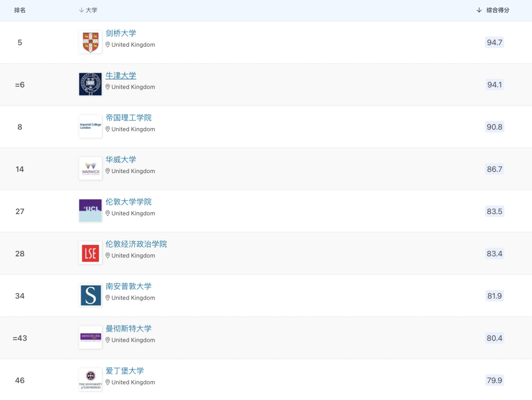Viewport: 532px width, 400px height.
Task: Click rank number 34
Action: (x=20, y=296)
